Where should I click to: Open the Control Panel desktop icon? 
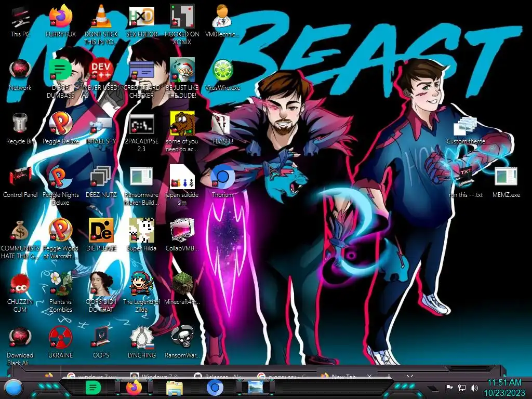(x=20, y=181)
